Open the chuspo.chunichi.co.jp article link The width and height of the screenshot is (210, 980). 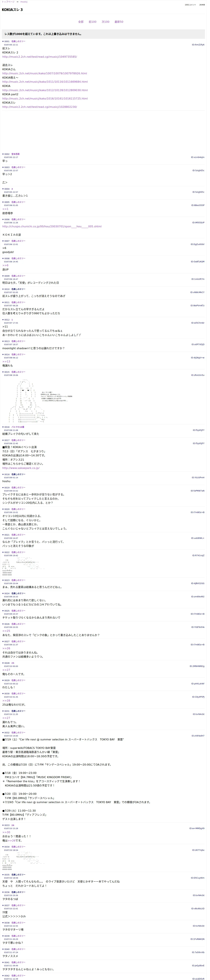click(52, 226)
